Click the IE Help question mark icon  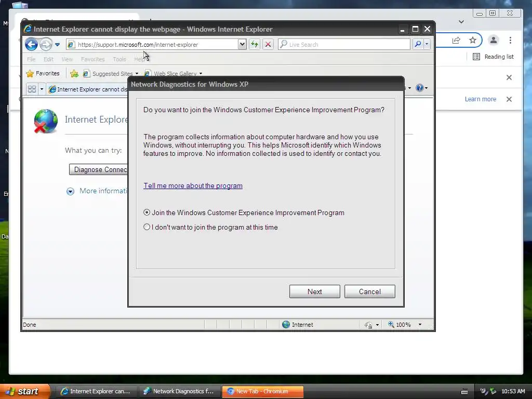[420, 88]
